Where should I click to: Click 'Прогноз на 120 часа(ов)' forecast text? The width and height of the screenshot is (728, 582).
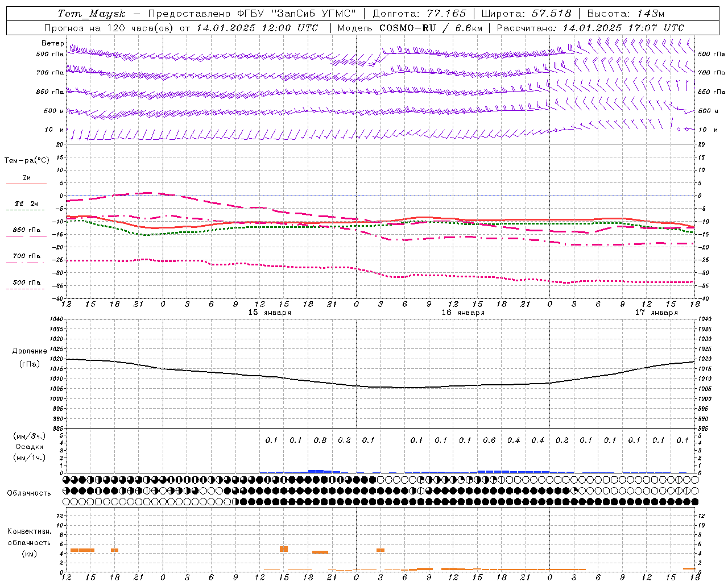pyautogui.click(x=108, y=28)
